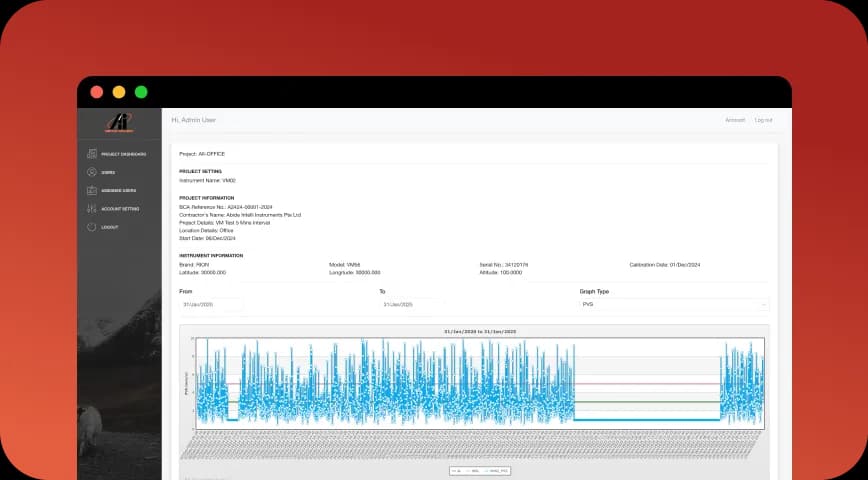
Task: Click the Graph Type dropdown arrow
Action: (764, 304)
